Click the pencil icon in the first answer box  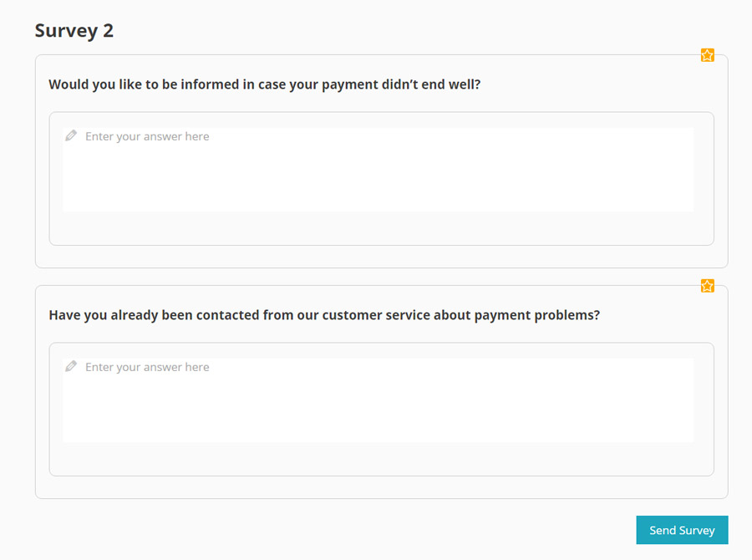tap(71, 135)
